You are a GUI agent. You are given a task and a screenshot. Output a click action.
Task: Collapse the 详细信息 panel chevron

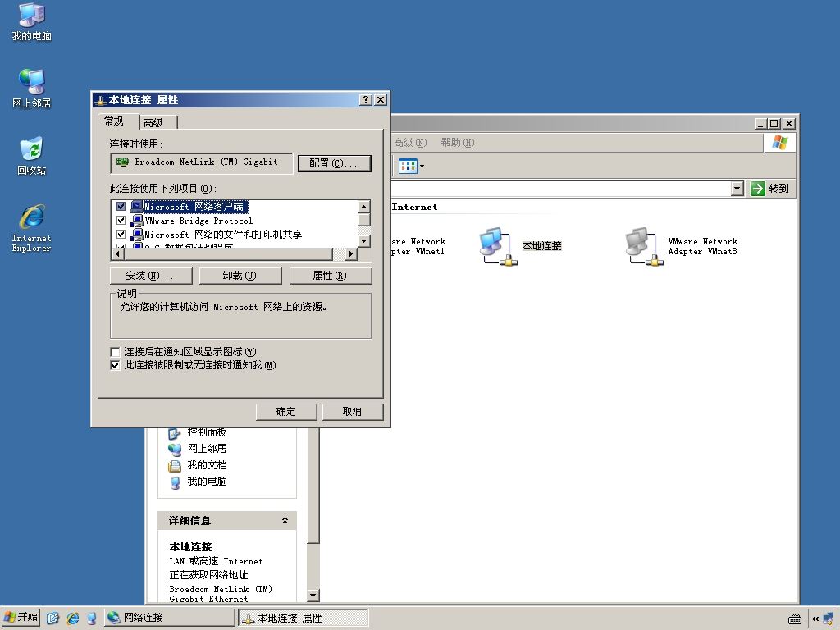(x=285, y=520)
